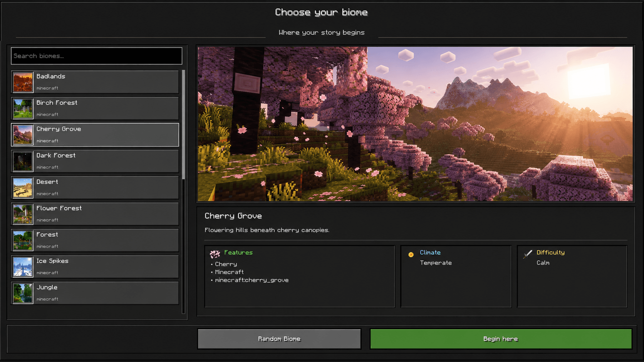The image size is (644, 362).
Task: Click the 'Minecraft' feature entry
Action: (229, 272)
